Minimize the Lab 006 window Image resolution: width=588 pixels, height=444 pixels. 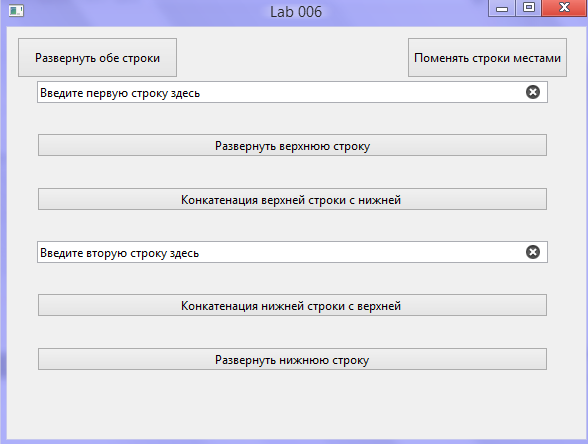coord(502,8)
